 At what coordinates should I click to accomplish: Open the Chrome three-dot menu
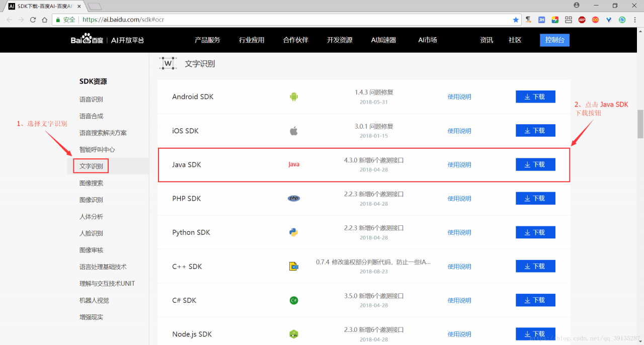[635, 20]
